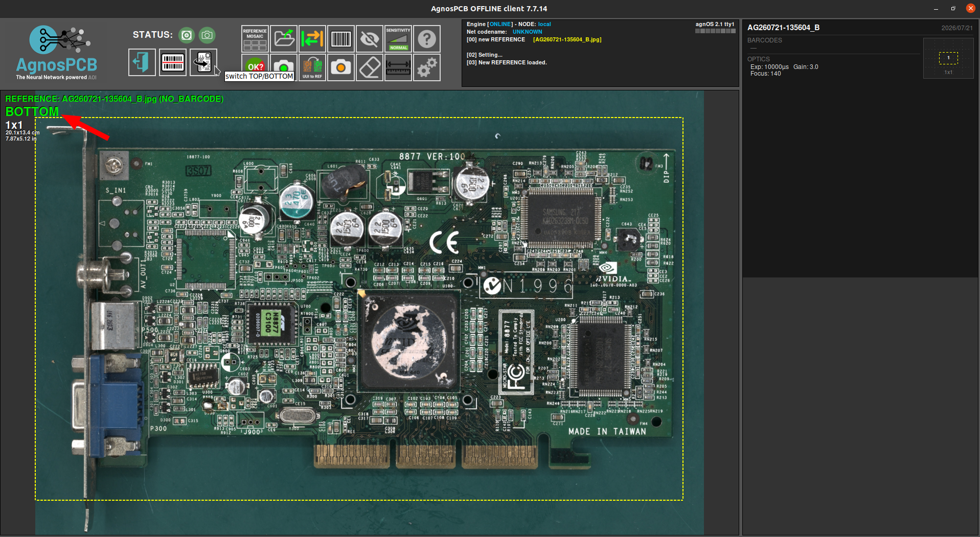Close the AgnosPCB window
Viewport: 980px width, 537px height.
[970, 8]
